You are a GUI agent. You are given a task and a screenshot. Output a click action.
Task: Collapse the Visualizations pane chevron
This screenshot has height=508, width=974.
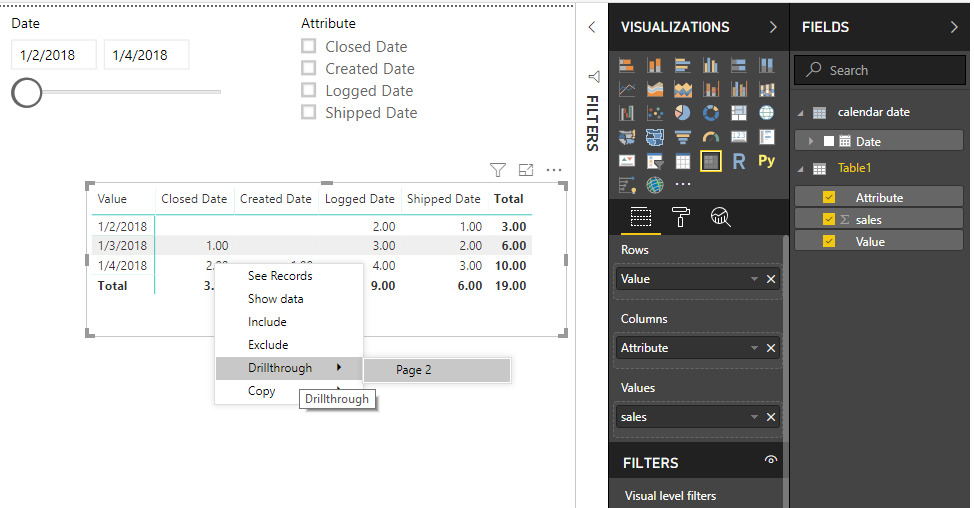tap(773, 27)
